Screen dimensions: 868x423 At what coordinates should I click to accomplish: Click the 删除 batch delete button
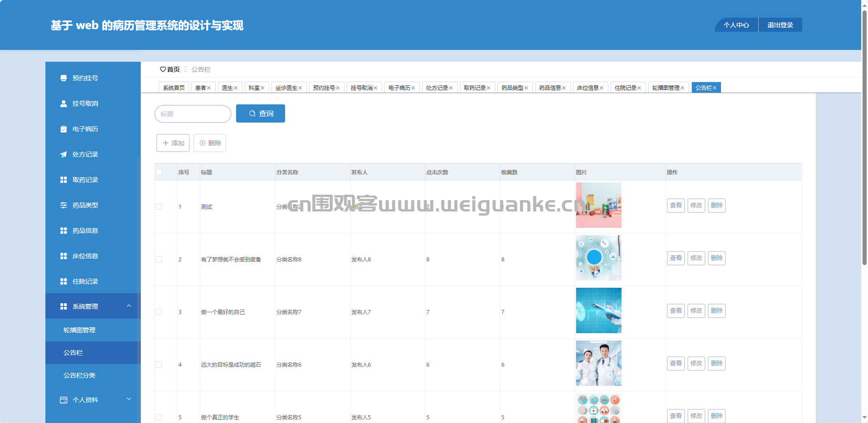pos(210,143)
